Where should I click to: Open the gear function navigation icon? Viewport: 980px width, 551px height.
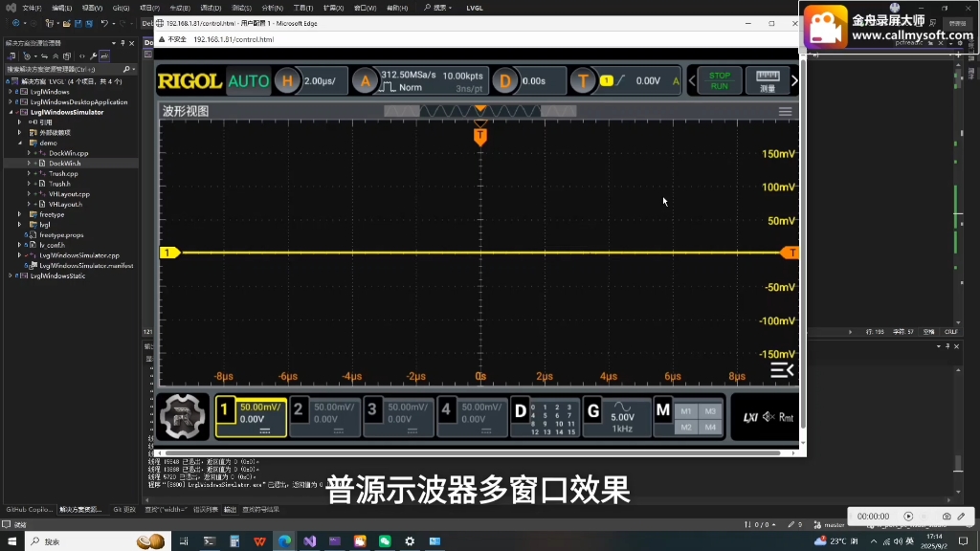click(x=182, y=417)
